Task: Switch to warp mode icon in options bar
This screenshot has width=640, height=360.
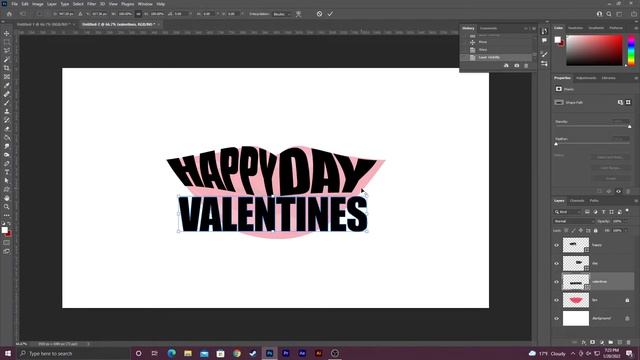Action: point(299,14)
